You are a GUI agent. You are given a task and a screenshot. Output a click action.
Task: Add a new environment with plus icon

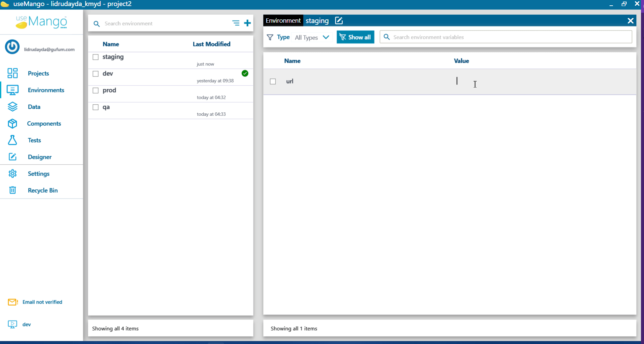(247, 23)
